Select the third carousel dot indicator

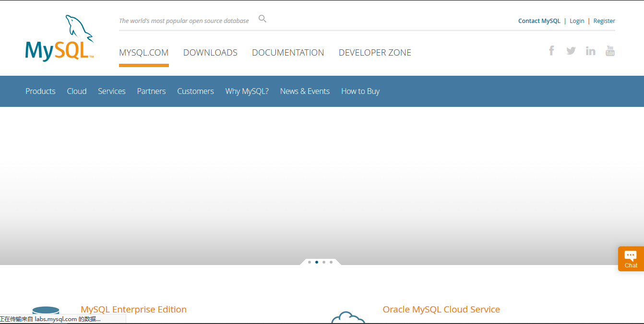pos(323,262)
